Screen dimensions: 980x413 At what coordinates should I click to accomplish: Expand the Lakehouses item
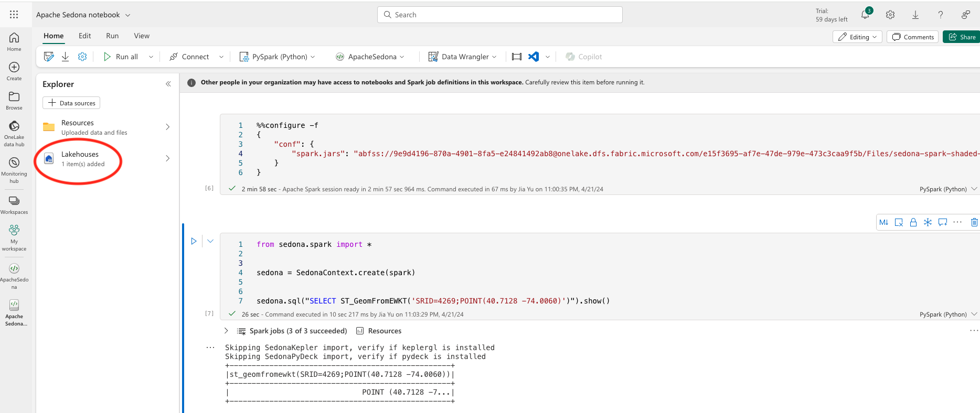(x=167, y=158)
